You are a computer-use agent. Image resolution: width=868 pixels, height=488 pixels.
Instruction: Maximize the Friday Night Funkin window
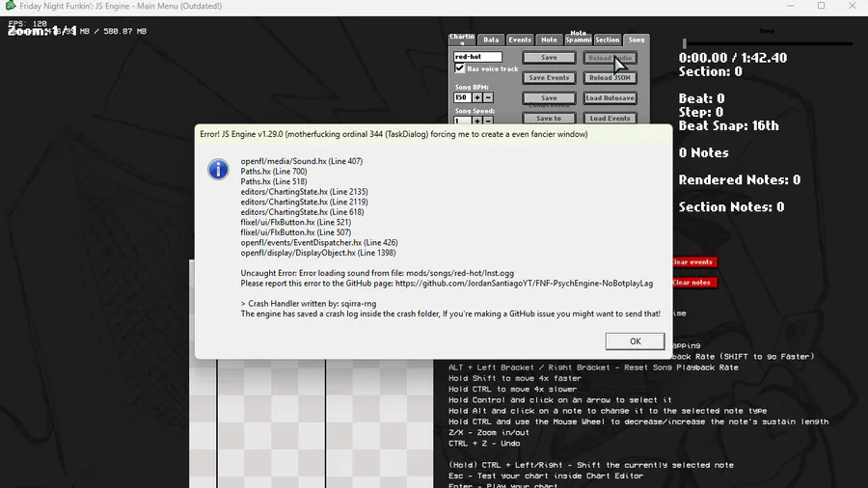[x=822, y=6]
